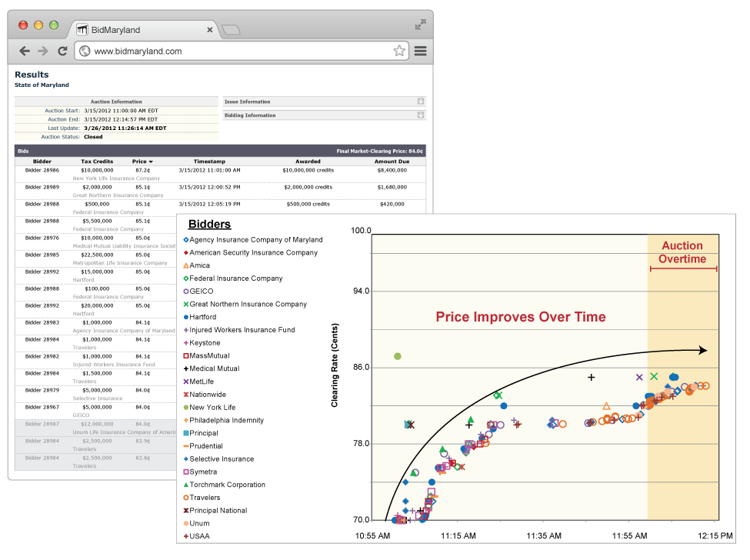Screen dimensions: 750x560
Task: Click Federal Insurance Company legend entry
Action: [233, 278]
